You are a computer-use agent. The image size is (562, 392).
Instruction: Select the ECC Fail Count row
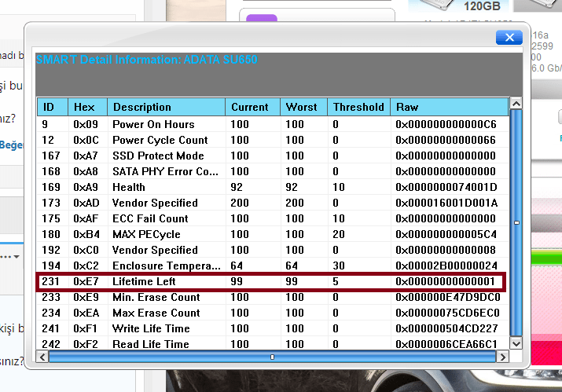coord(273,218)
